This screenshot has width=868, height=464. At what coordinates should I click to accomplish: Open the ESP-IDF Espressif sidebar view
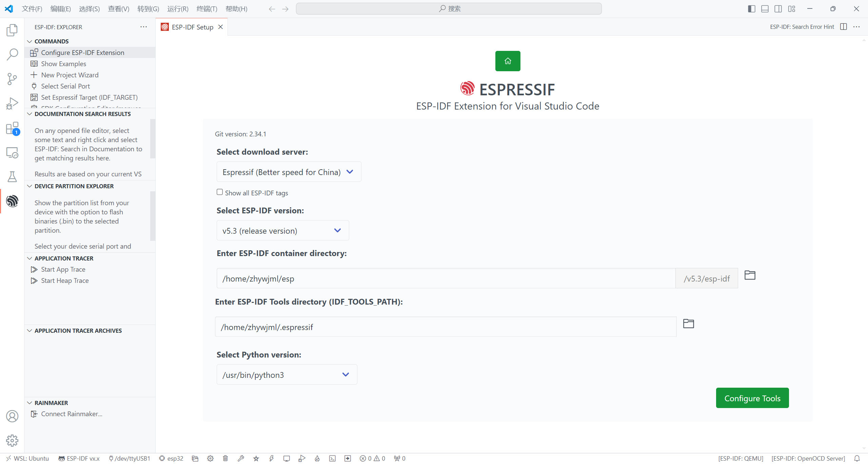click(x=12, y=201)
